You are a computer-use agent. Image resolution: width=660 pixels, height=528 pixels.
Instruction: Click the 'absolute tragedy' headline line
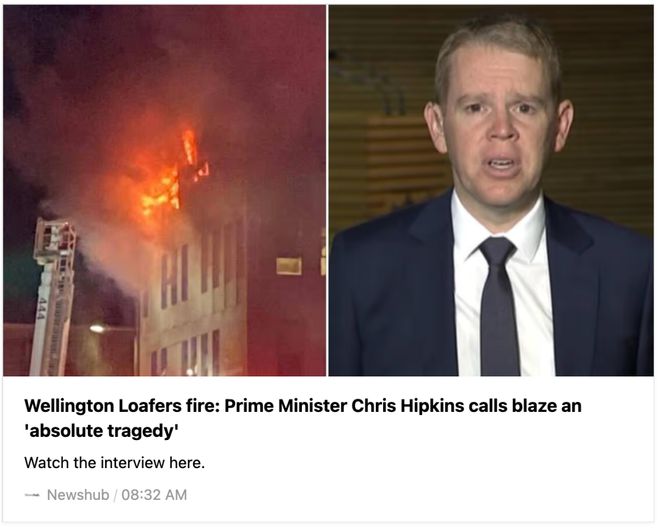tap(101, 431)
